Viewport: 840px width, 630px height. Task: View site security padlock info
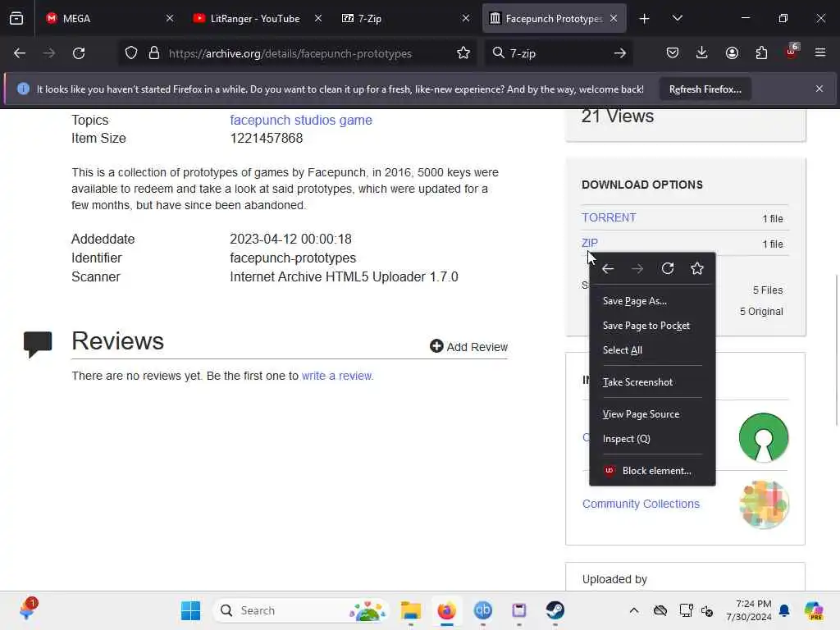(154, 53)
